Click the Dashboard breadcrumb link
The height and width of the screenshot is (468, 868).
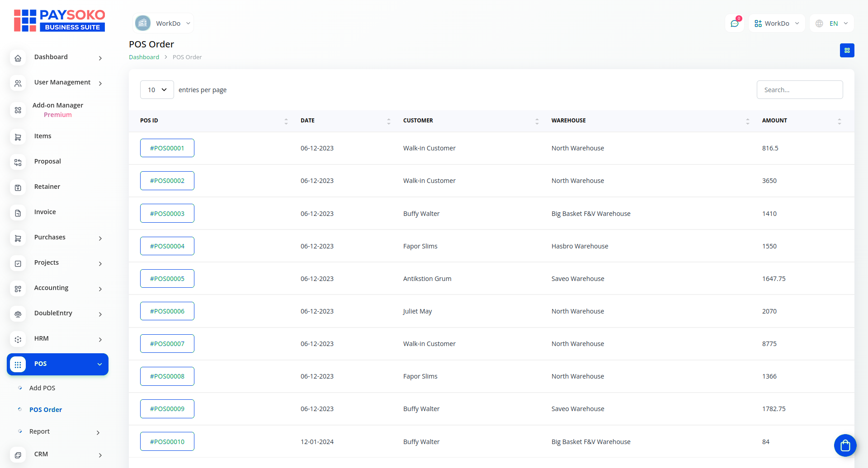(x=144, y=57)
